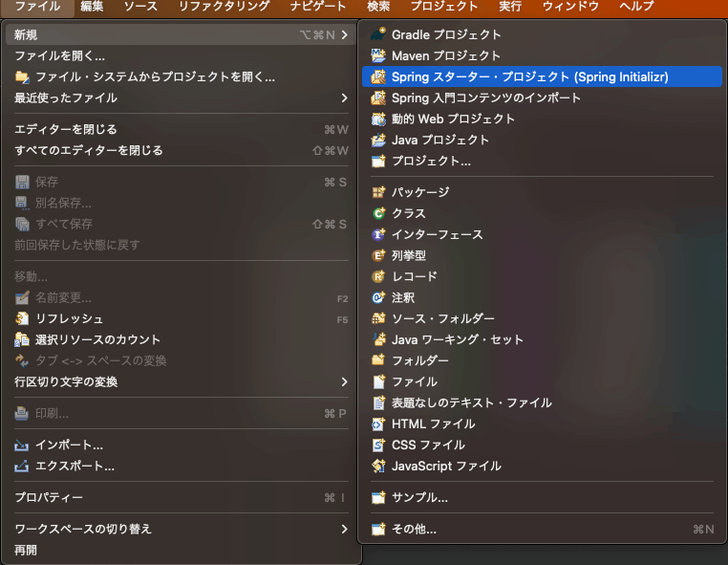Select the 名前変更... menu entry
This screenshot has height=565, width=728.
click(182, 298)
